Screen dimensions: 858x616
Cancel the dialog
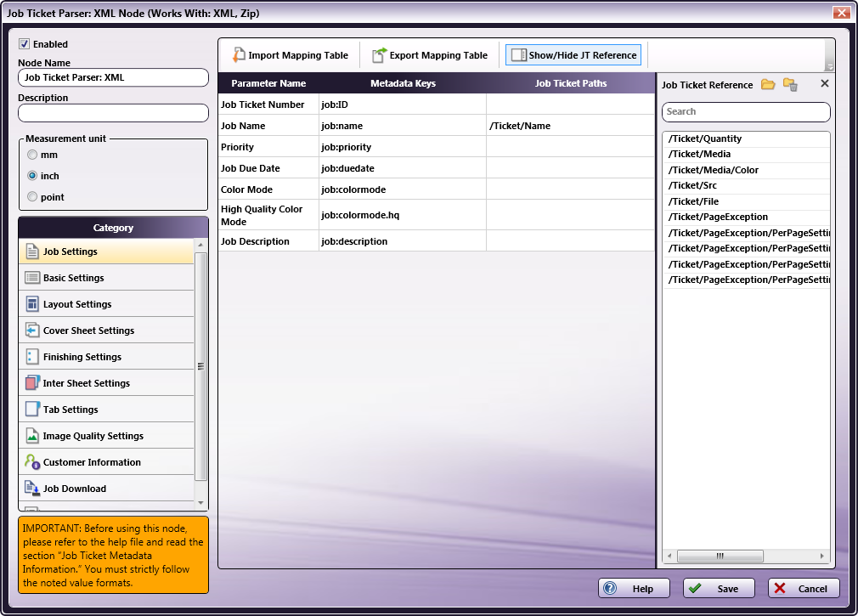point(804,588)
